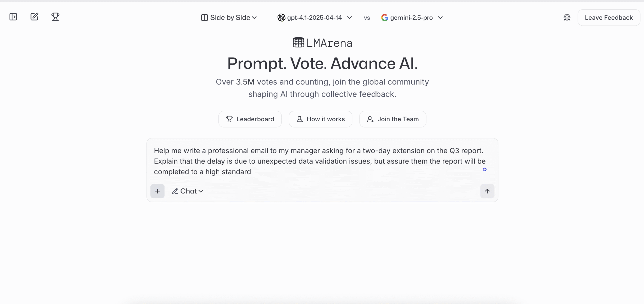
Task: Expand the gemini-2.5-pro model selector
Action: 412,18
